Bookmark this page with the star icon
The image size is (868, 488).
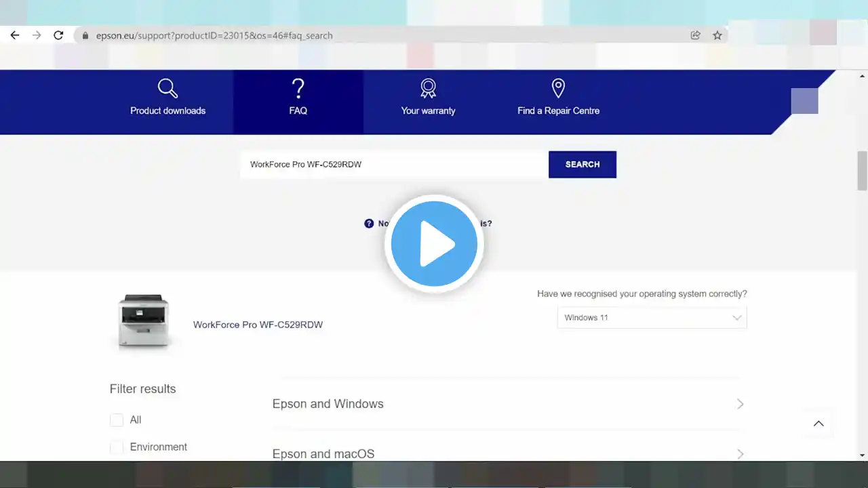717,35
